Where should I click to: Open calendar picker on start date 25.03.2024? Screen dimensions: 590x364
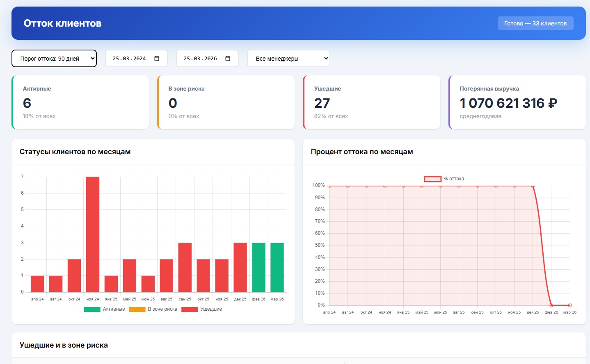pyautogui.click(x=157, y=59)
